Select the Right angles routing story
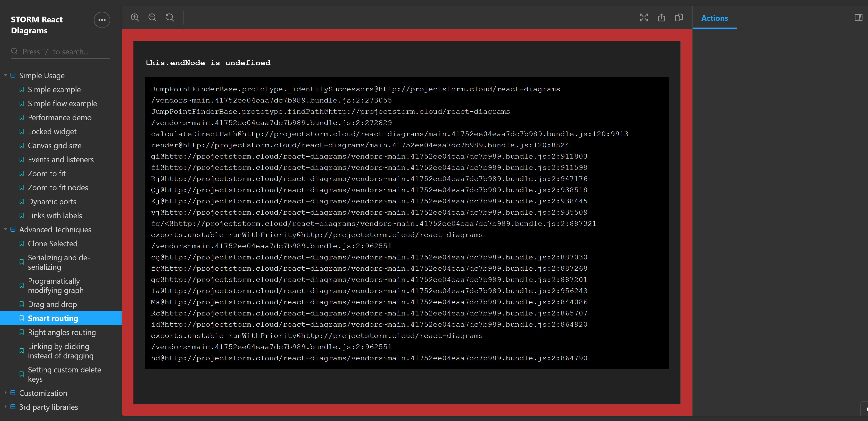The height and width of the screenshot is (421, 868). (x=62, y=332)
